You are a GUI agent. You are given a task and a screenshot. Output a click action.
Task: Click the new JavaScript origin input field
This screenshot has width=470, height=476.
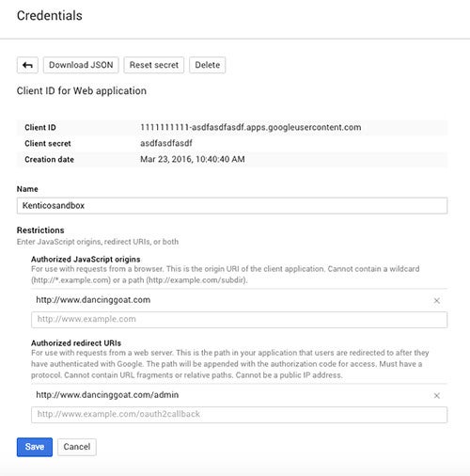coord(239,320)
